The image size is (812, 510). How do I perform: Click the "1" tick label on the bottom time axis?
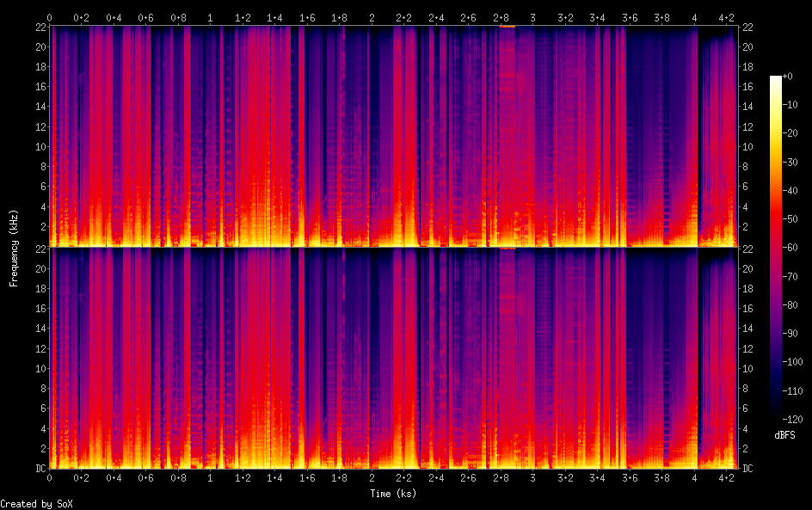(x=211, y=477)
